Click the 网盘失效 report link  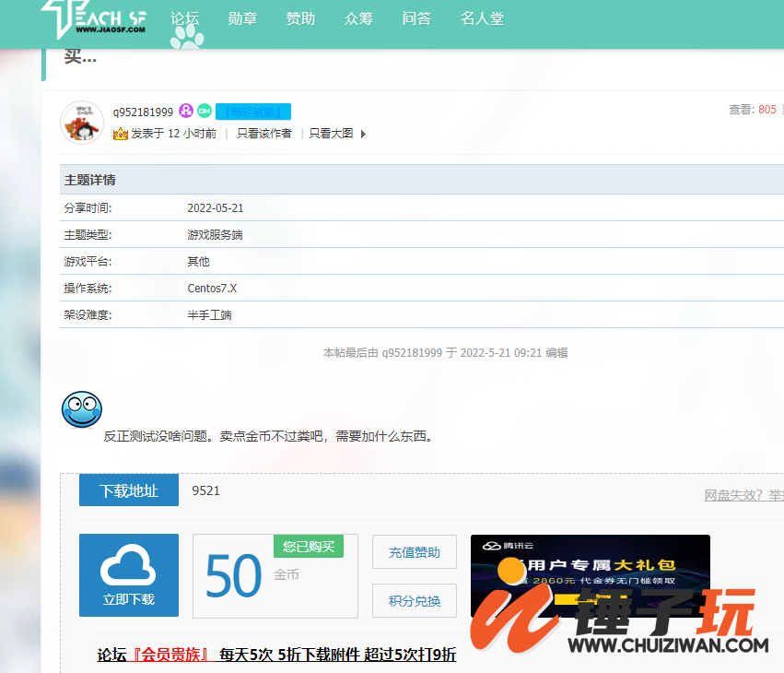(744, 495)
